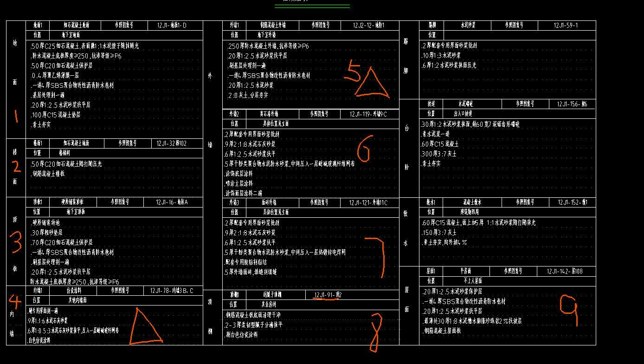Select the line "70厚C20细石混凝土保护层"
The width and height of the screenshot is (644, 364).
point(62,242)
